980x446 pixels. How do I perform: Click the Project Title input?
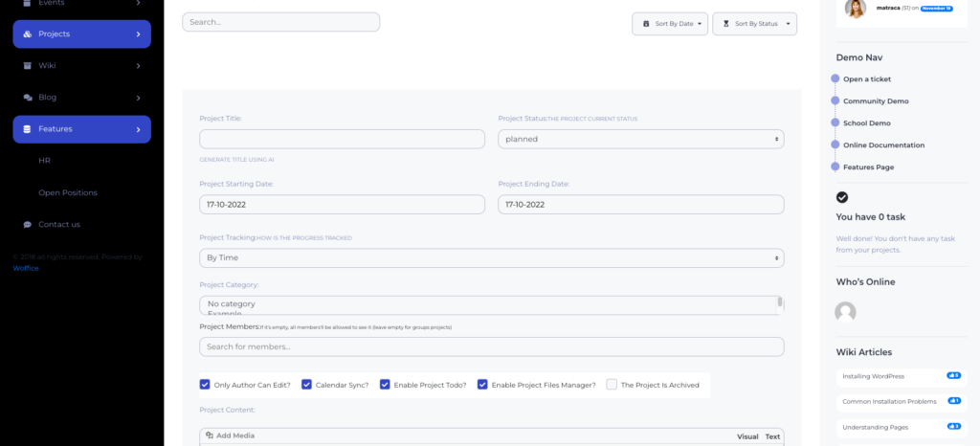(342, 140)
